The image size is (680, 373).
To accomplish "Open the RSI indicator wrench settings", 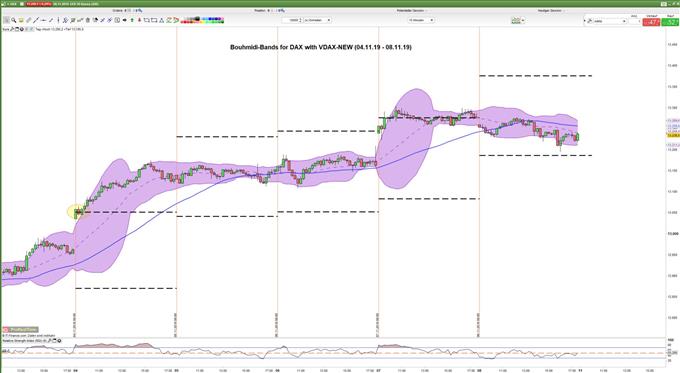I will (x=49, y=340).
